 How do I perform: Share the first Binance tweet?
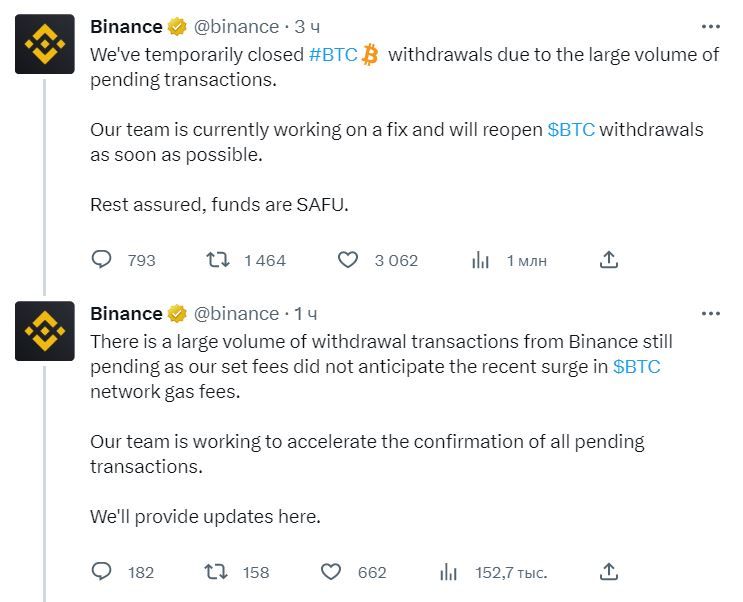tap(609, 260)
